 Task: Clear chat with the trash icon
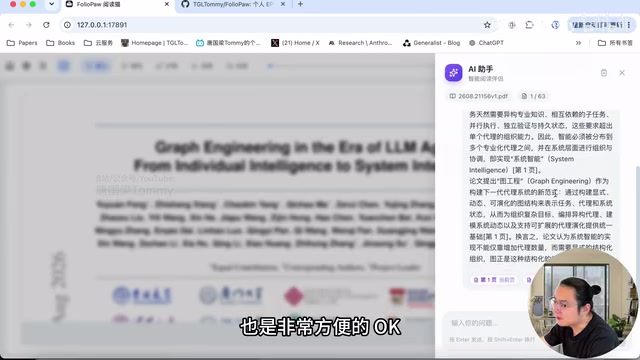coord(604,73)
